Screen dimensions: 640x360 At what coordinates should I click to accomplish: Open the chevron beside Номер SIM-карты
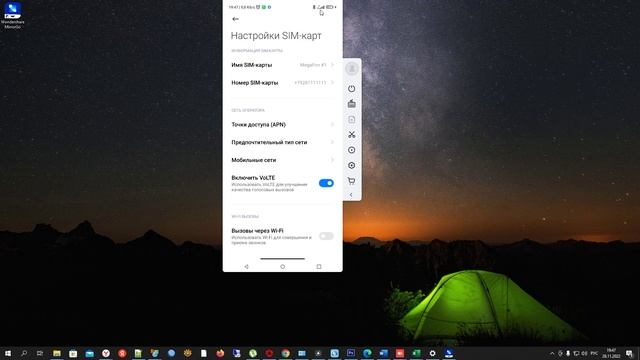pos(333,82)
